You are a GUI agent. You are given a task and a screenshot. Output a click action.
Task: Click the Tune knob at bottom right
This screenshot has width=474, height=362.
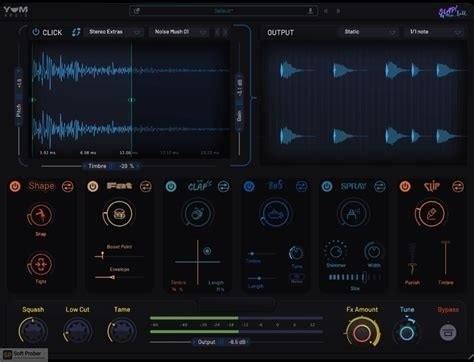click(407, 333)
